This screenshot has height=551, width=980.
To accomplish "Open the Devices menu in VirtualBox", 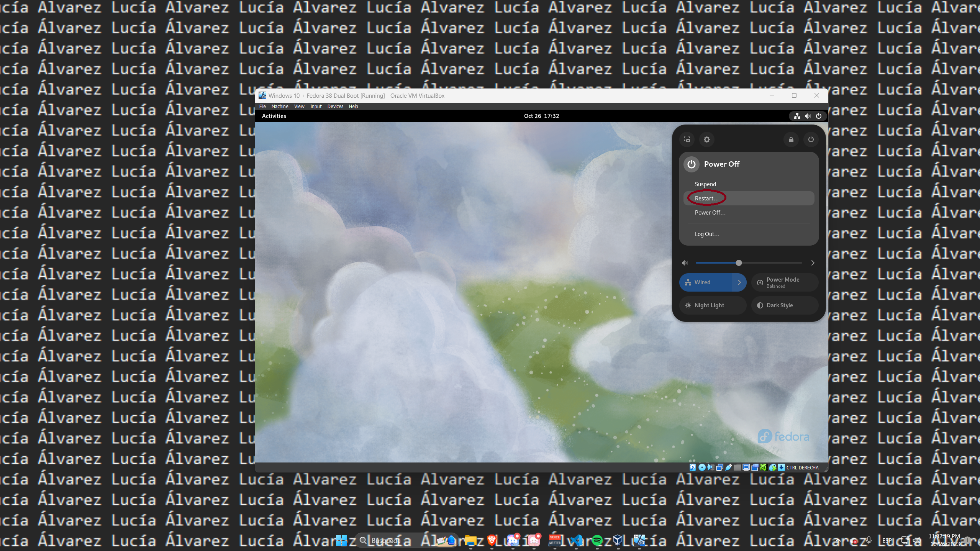I will point(335,107).
